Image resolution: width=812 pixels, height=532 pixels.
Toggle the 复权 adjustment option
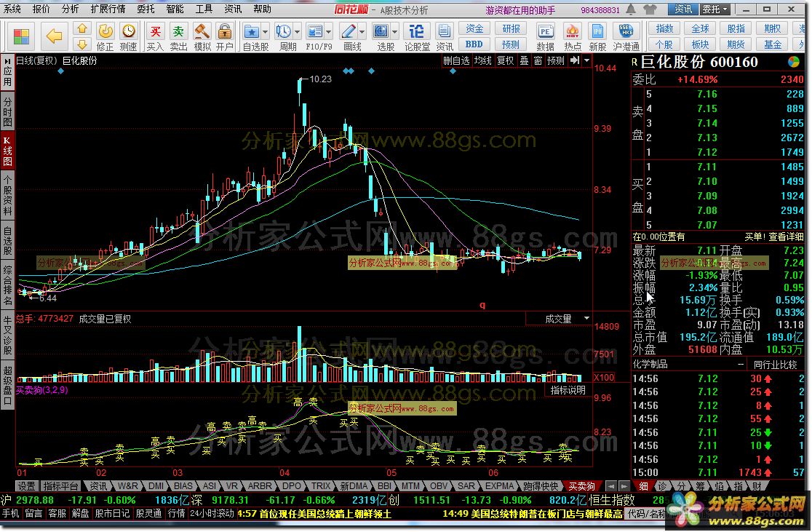pos(506,60)
